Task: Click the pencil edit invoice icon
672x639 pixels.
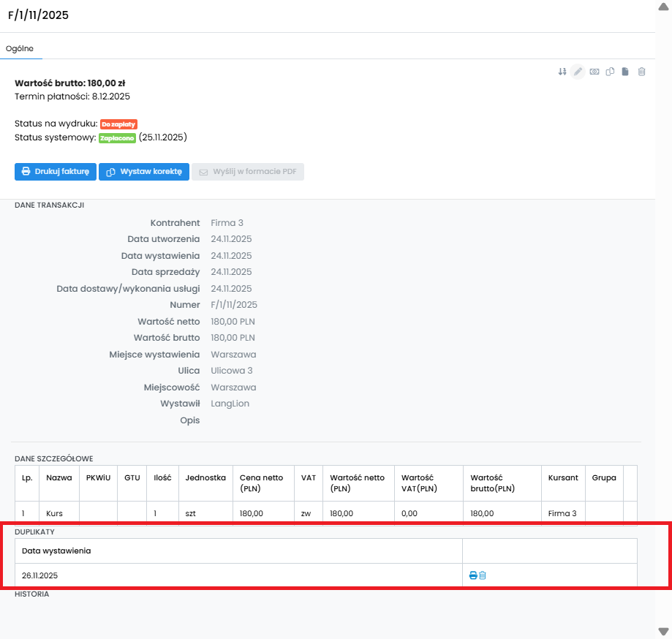Action: tap(578, 72)
